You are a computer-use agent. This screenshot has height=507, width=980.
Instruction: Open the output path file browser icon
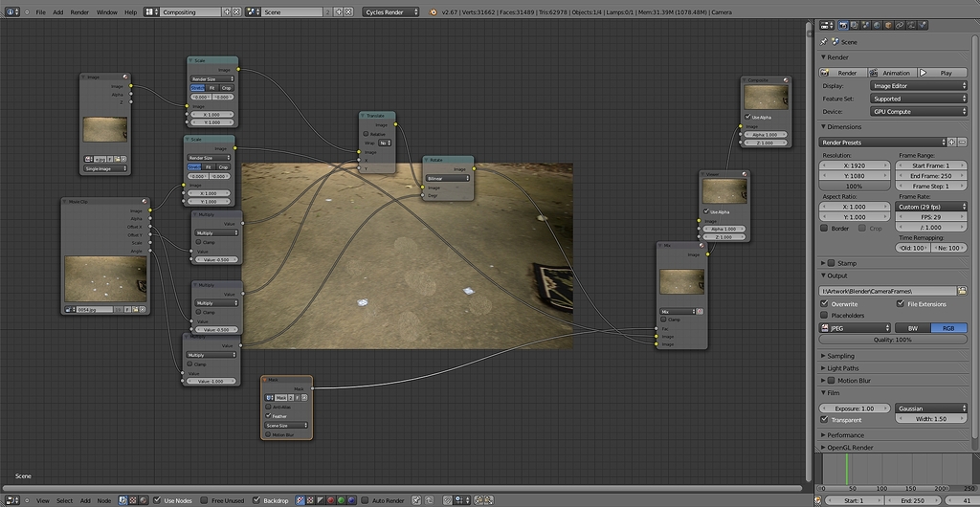tap(963, 291)
